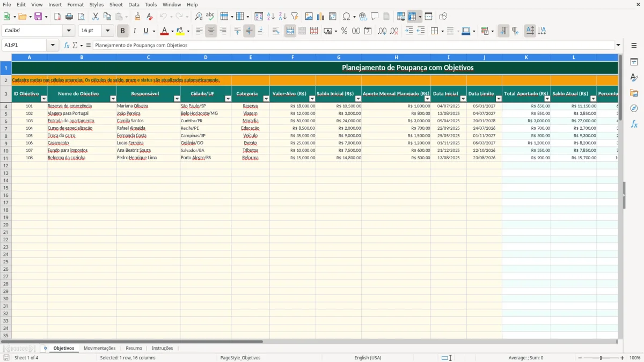644x362 pixels.
Task: Toggle Center Vertically alignment
Action: pos(249,31)
